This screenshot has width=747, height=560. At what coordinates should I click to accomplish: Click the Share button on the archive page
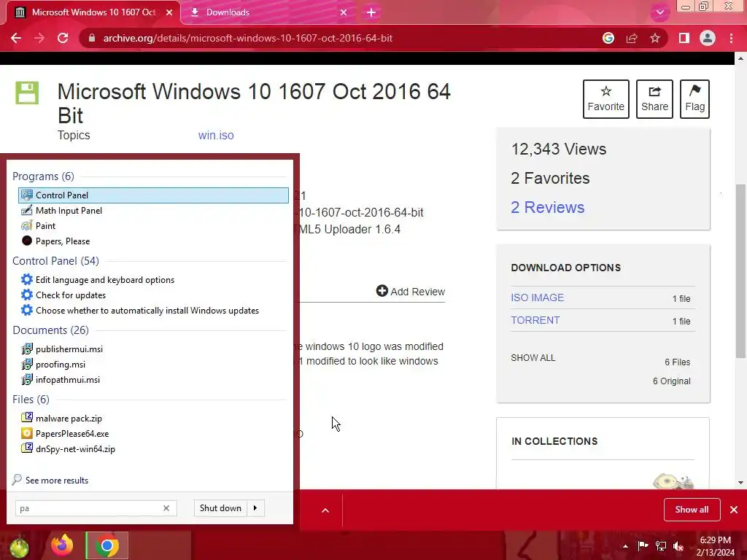pos(654,99)
